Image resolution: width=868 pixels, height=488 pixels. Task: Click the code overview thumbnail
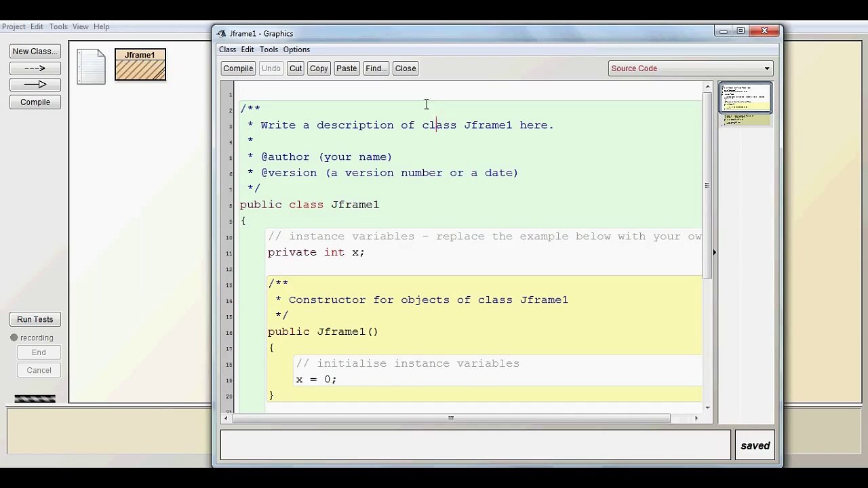pyautogui.click(x=745, y=104)
